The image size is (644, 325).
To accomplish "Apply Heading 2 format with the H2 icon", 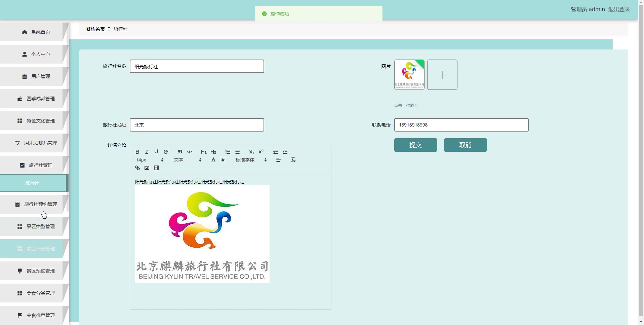I will pyautogui.click(x=213, y=152).
